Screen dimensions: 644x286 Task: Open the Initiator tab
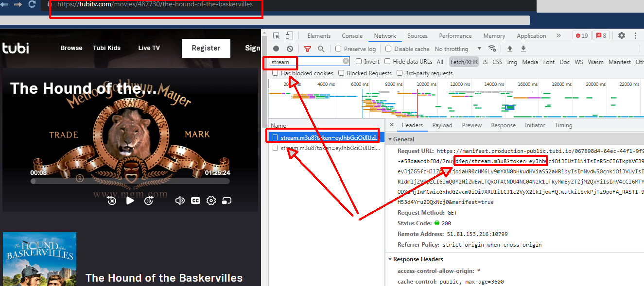click(535, 125)
